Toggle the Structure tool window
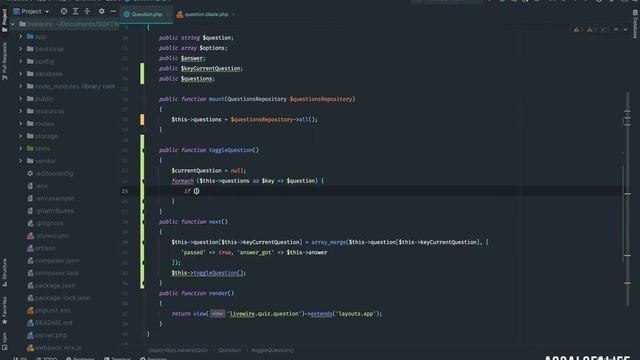This screenshot has height=360, width=640. click(4, 272)
